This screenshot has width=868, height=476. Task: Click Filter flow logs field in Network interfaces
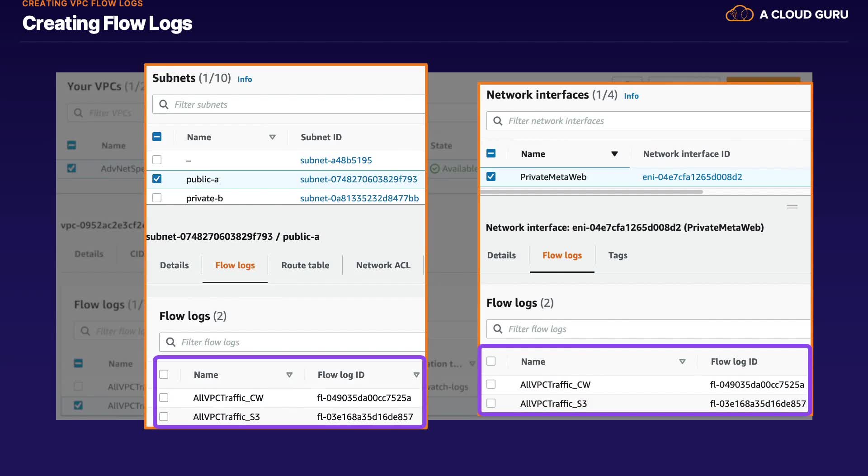pos(648,329)
